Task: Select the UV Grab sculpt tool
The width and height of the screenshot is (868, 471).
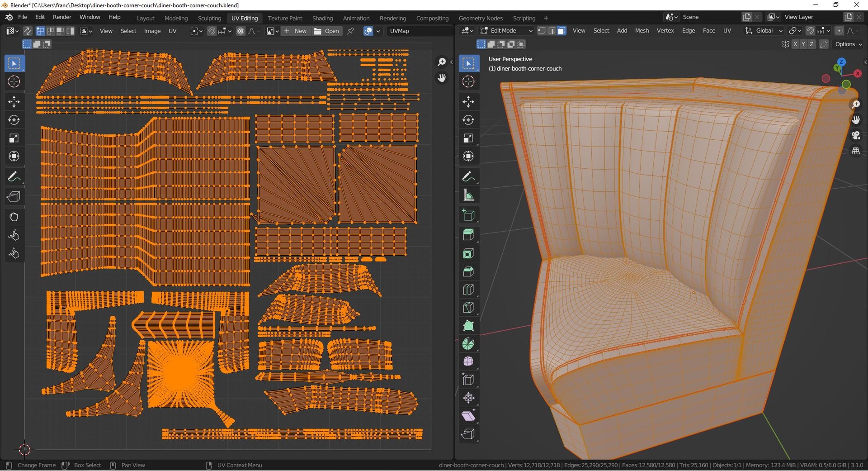Action: click(x=14, y=217)
